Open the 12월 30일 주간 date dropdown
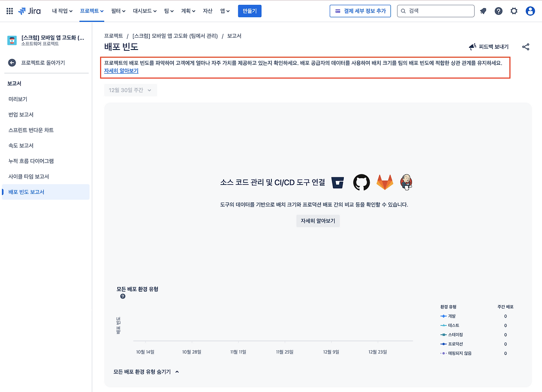Screen dimensions: 542x392 [130, 90]
